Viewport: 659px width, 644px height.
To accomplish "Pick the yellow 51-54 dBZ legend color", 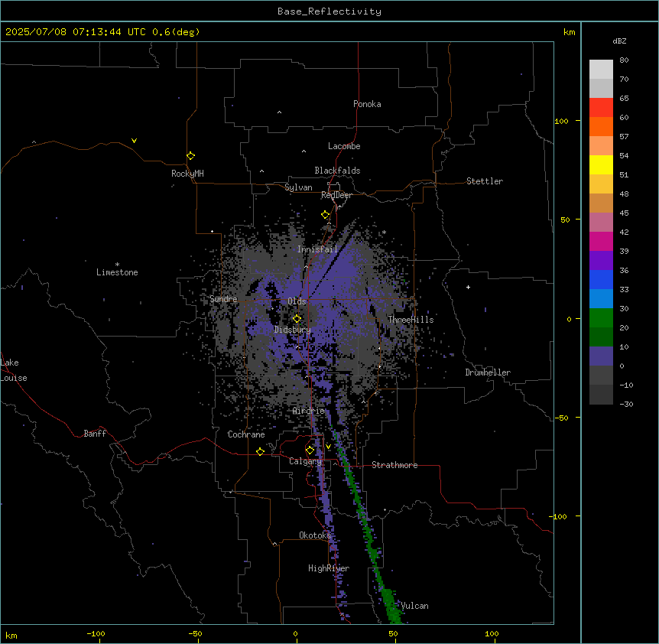I will 601,164.
